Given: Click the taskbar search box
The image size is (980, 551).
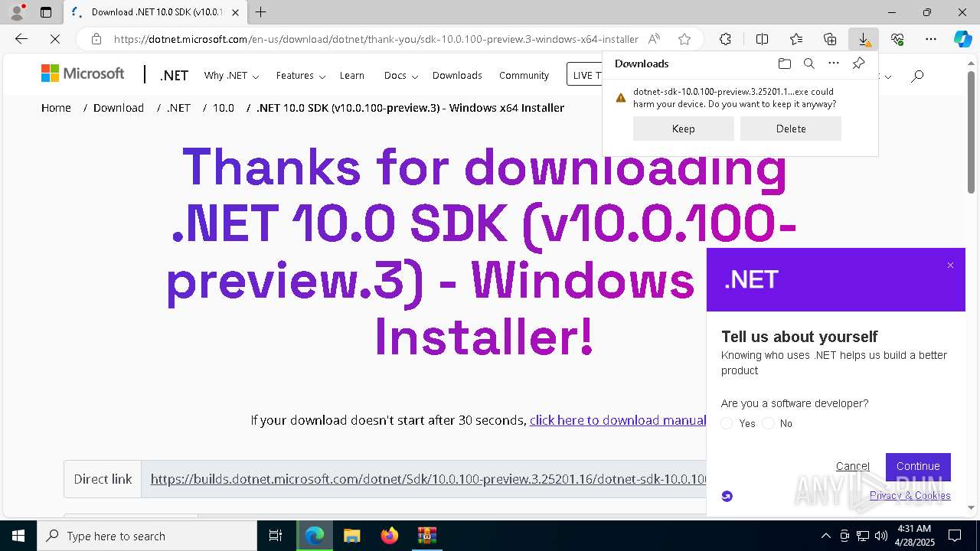Looking at the screenshot, I should pyautogui.click(x=147, y=536).
